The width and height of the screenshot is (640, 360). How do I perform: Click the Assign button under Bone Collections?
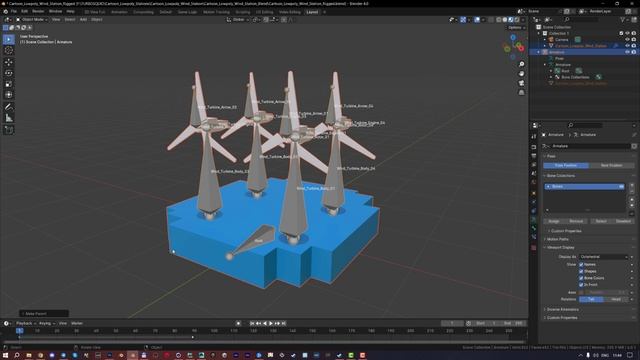tap(554, 221)
